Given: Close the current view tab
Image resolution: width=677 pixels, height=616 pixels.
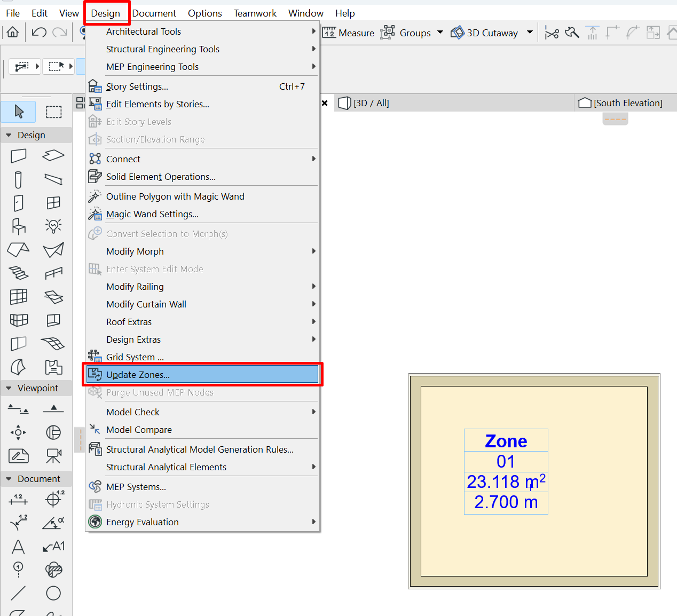Looking at the screenshot, I should 325,103.
